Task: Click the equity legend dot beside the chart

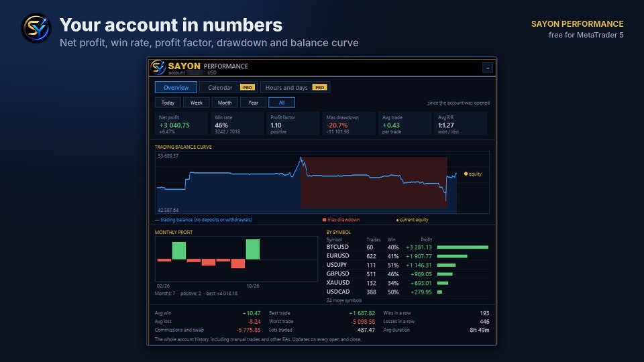Action: click(x=466, y=174)
